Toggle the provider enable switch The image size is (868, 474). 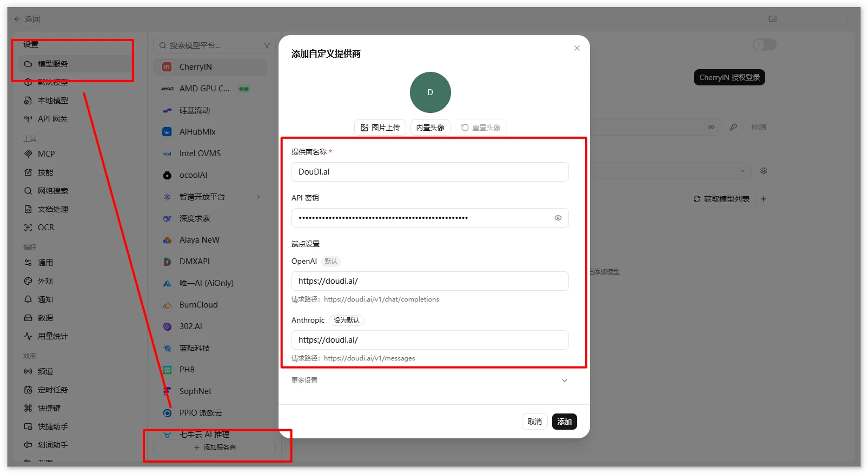click(765, 45)
